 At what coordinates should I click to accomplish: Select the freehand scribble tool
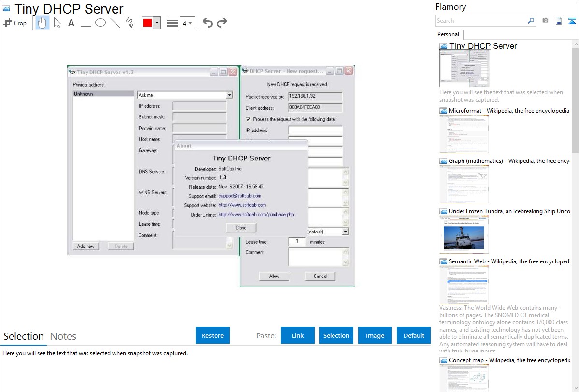130,23
